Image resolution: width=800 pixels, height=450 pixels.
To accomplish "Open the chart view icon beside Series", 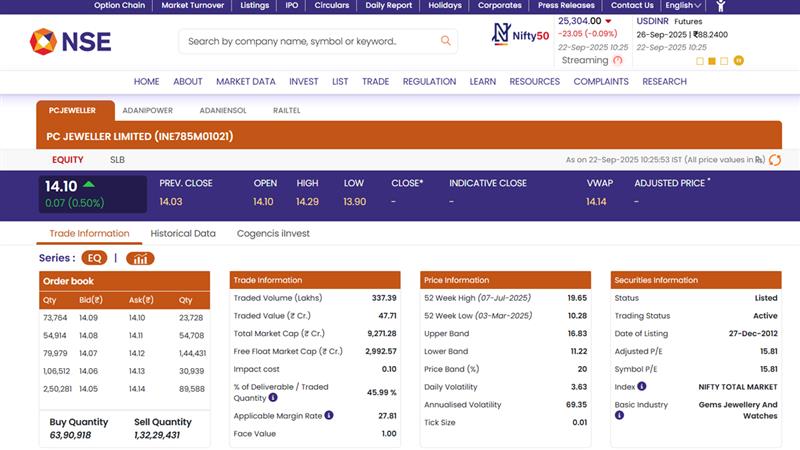I will (x=140, y=258).
